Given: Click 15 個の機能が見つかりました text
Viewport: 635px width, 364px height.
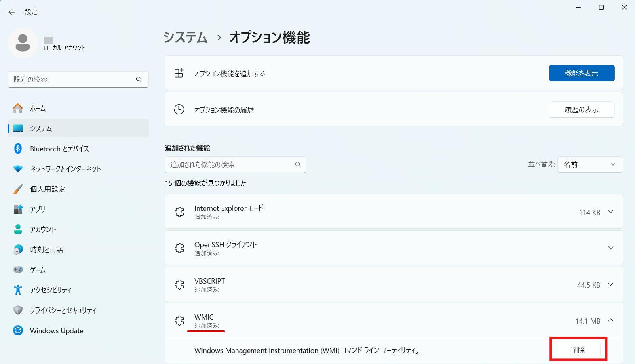Looking at the screenshot, I should pyautogui.click(x=205, y=183).
